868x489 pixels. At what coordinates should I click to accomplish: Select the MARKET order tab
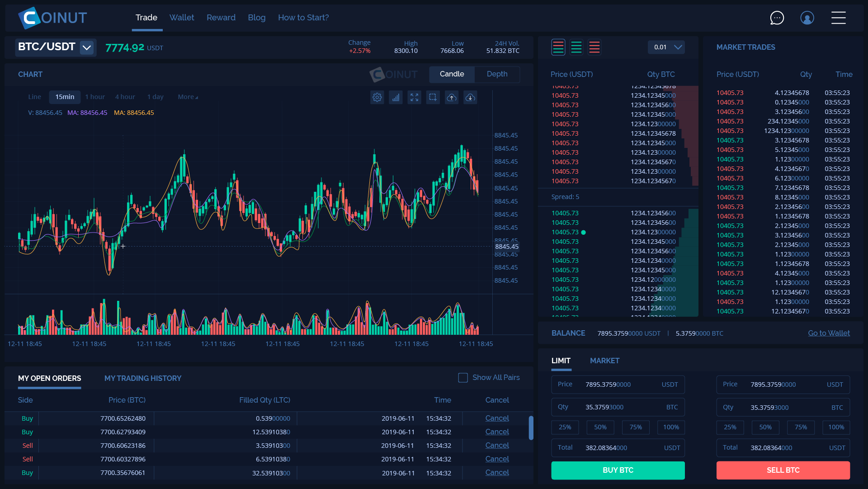click(x=604, y=361)
